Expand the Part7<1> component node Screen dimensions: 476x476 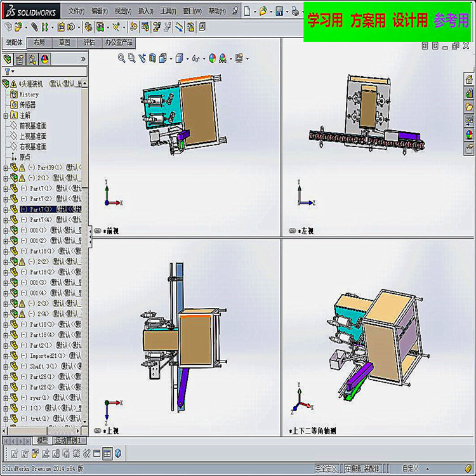click(6, 188)
